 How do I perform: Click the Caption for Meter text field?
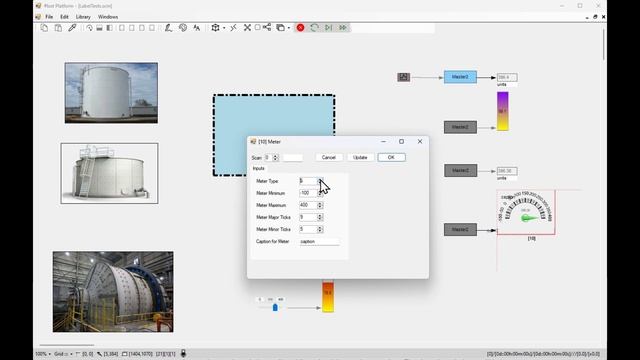pos(319,242)
